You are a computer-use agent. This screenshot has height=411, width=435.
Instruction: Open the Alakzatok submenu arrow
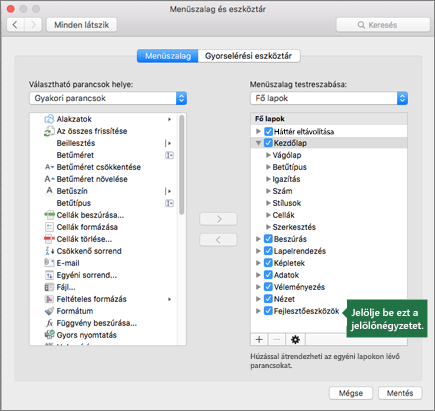[x=169, y=119]
